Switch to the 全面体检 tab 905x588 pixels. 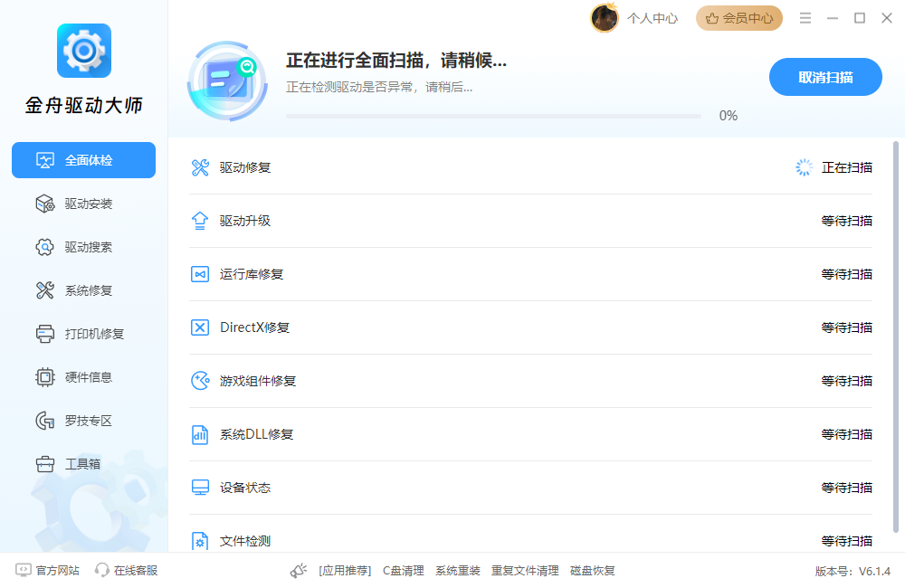pos(83,160)
